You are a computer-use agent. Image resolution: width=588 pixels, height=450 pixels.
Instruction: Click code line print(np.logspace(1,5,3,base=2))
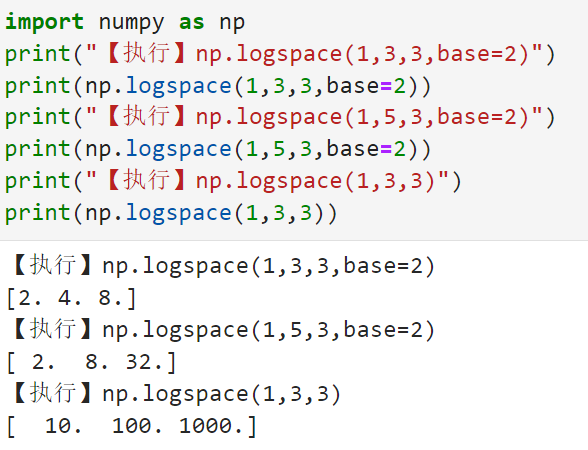tap(218, 149)
